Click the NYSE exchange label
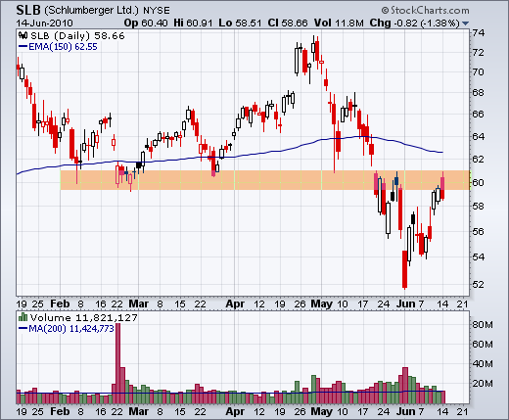The width and height of the screenshot is (509, 420). click(x=157, y=11)
